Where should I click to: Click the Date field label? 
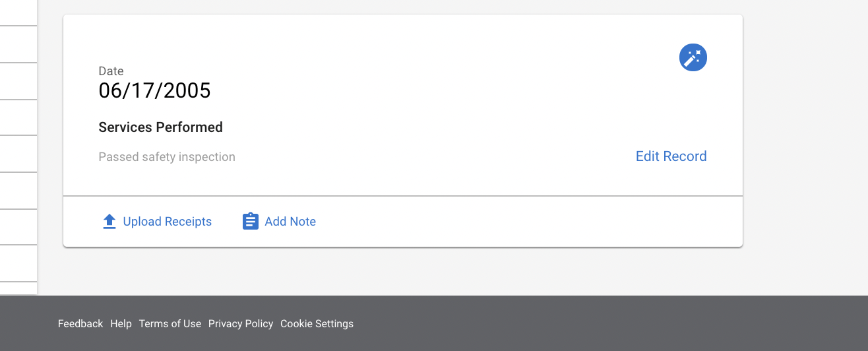pos(111,71)
